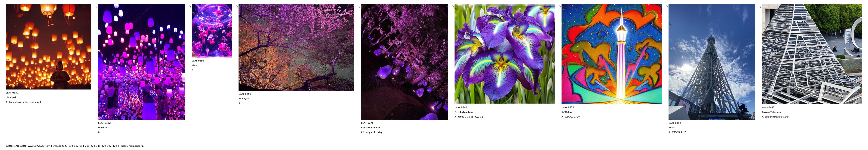The width and height of the screenshot is (868, 150).
Task: Click the arrow before the steel pyramid photo
Action: coord(758,7)
